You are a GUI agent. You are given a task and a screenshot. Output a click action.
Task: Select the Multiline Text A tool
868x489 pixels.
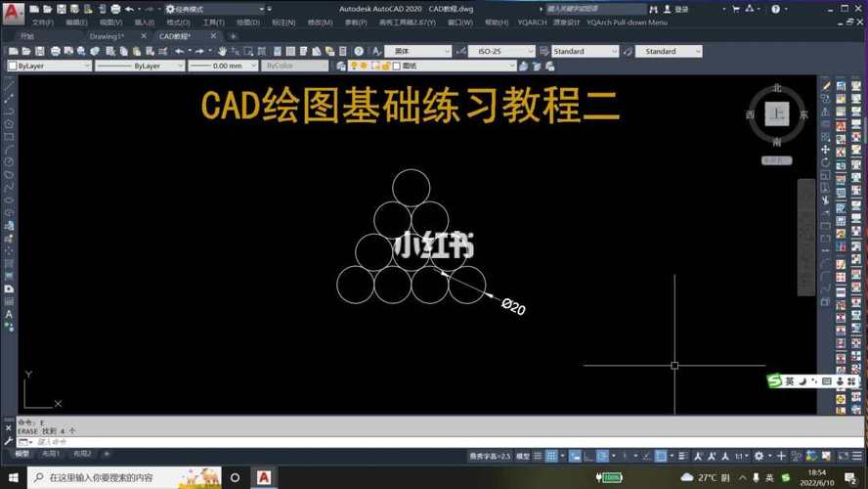click(9, 314)
